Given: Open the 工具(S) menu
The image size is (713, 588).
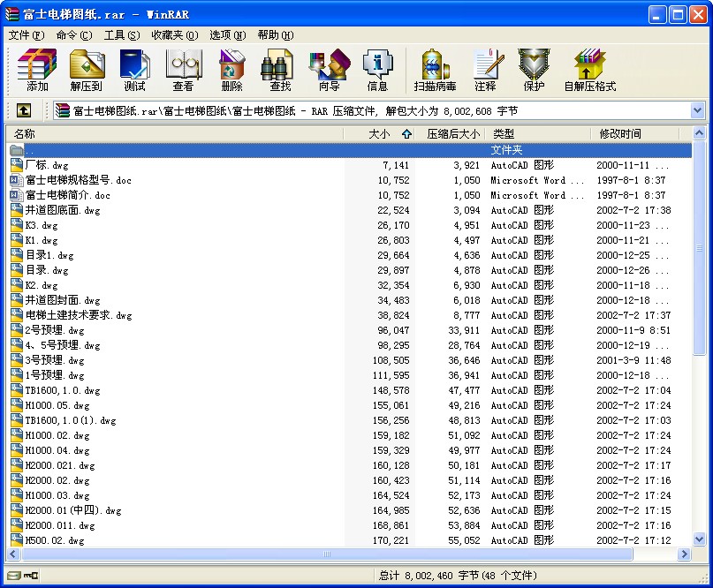Looking at the screenshot, I should (x=122, y=35).
